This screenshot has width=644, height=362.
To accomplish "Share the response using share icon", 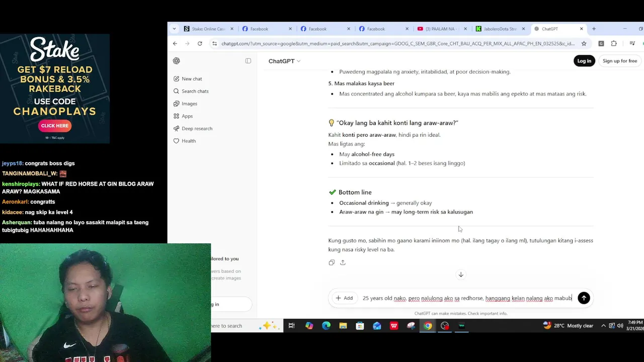I will (x=343, y=262).
